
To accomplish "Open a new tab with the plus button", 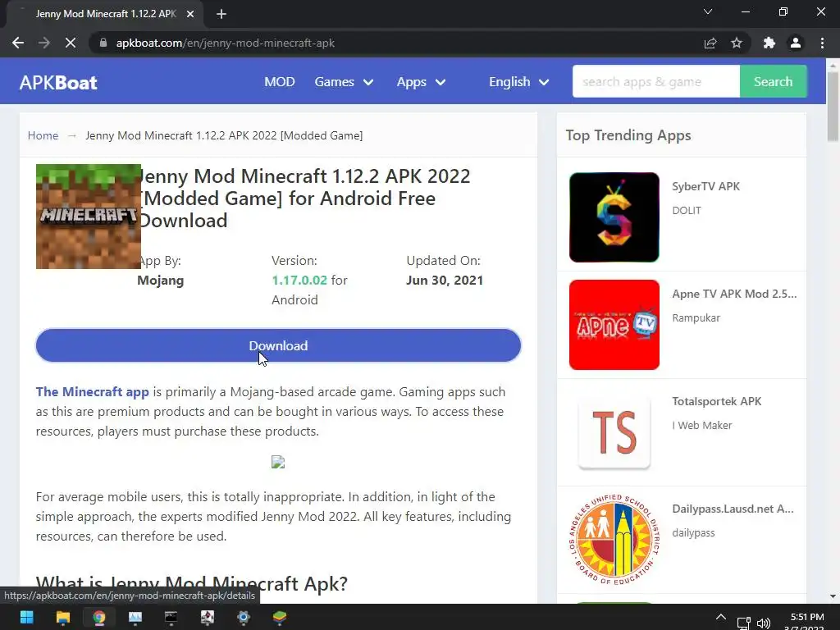I will point(221,14).
